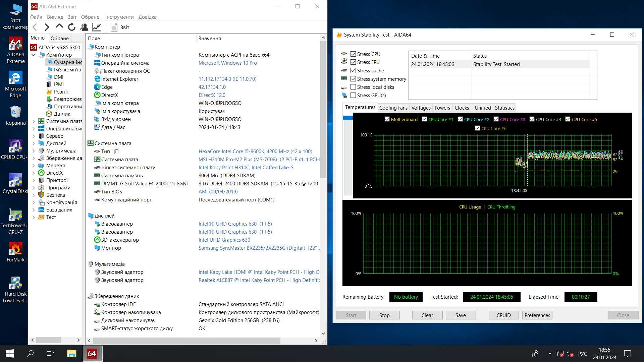
Task: Select Датчик sensor item in the tree
Action: (x=58, y=114)
